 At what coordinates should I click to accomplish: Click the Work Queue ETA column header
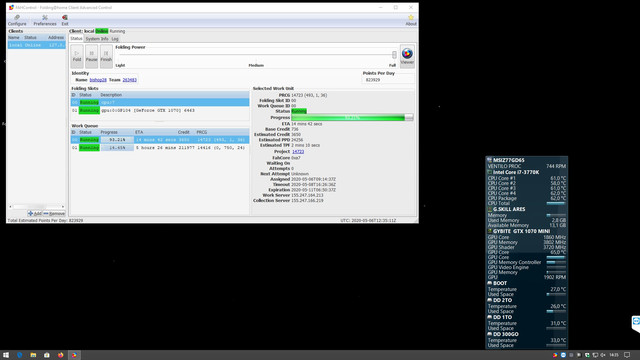139,132
